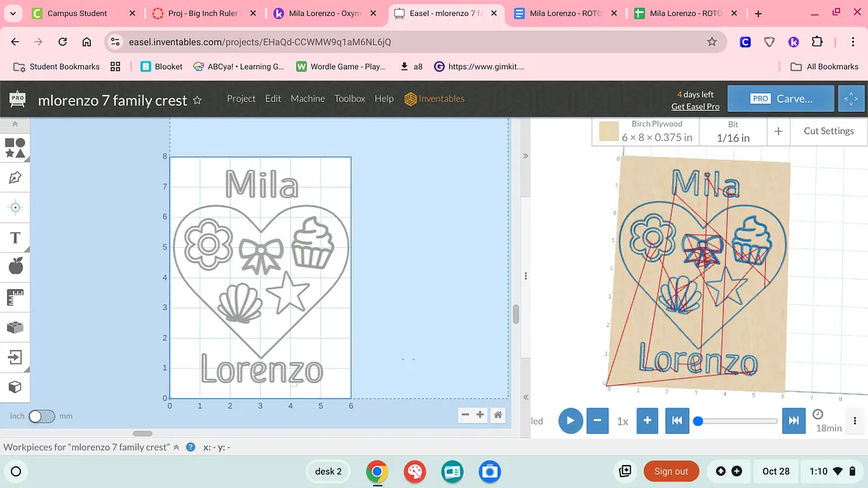Open the Shapes tool in left sidebar

coord(15,147)
